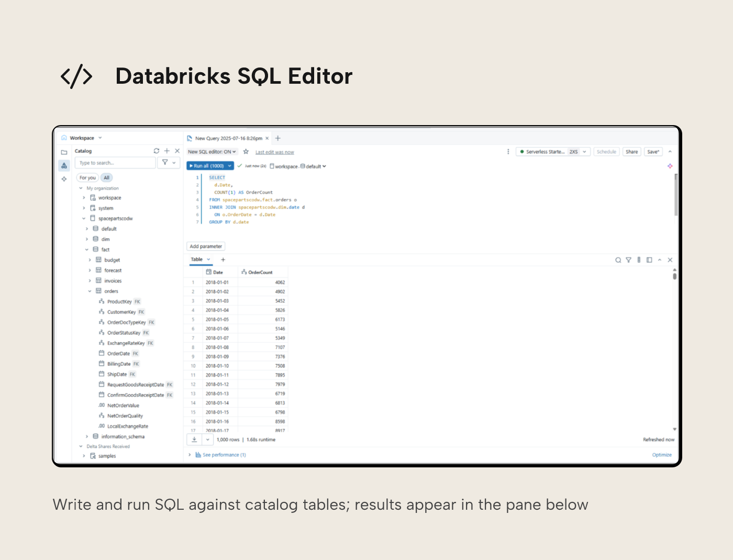Select the For you filter pill

87,178
